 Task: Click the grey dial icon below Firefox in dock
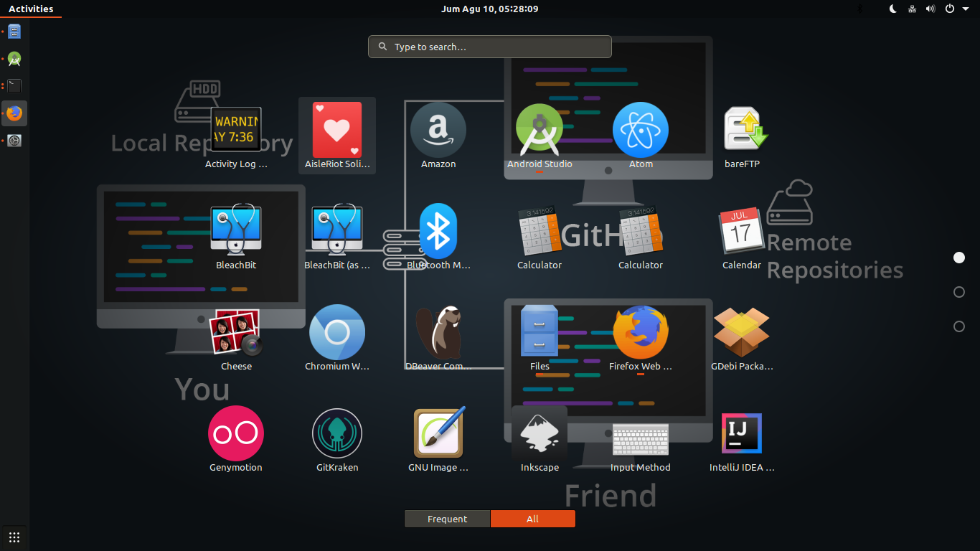pyautogui.click(x=14, y=141)
